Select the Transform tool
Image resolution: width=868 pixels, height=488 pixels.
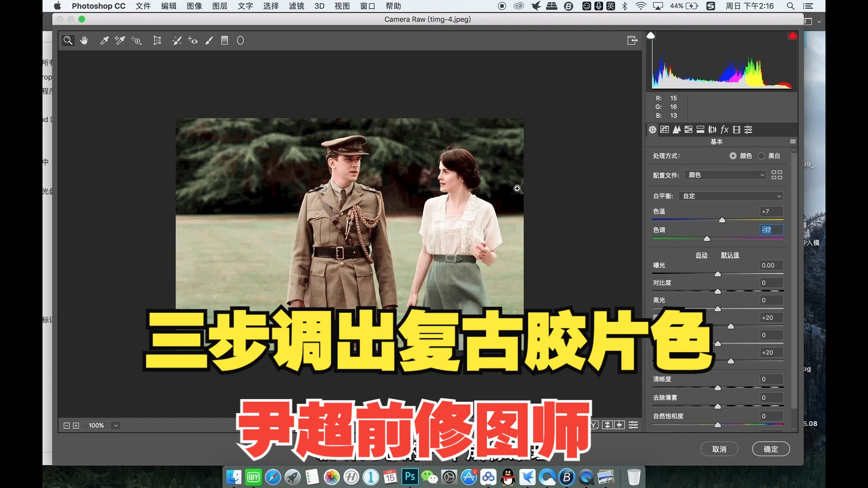pos(157,41)
